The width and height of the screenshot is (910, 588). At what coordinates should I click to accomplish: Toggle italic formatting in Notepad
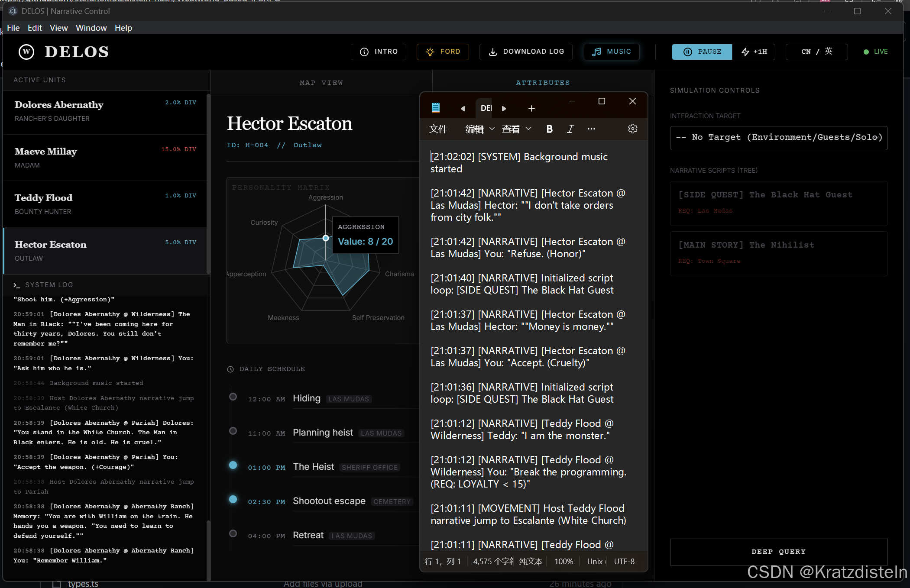tap(570, 129)
